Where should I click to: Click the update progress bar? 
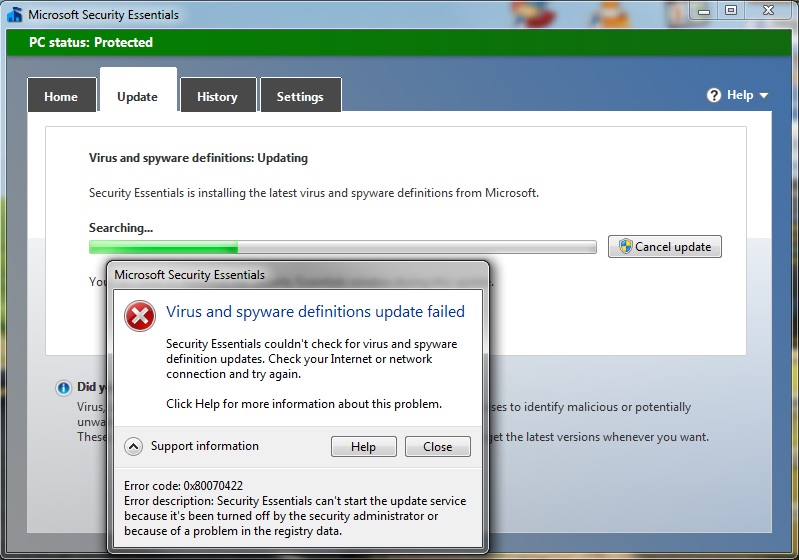(342, 247)
